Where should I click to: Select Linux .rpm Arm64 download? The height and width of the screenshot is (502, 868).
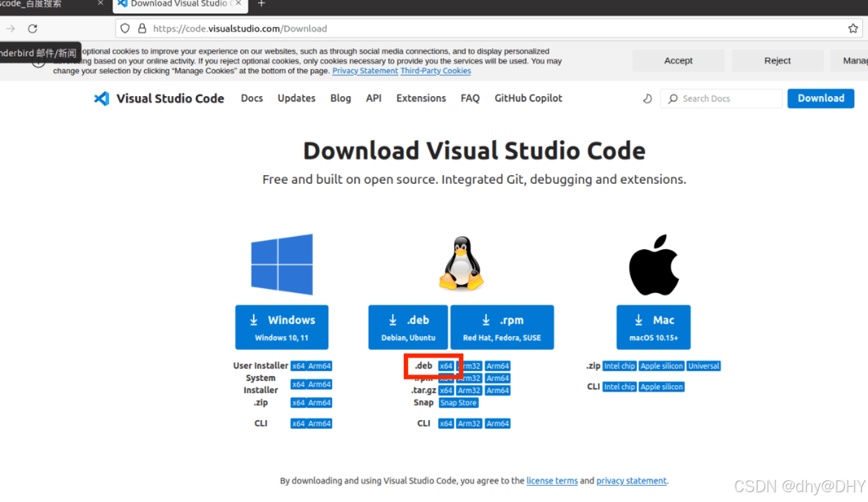click(497, 378)
